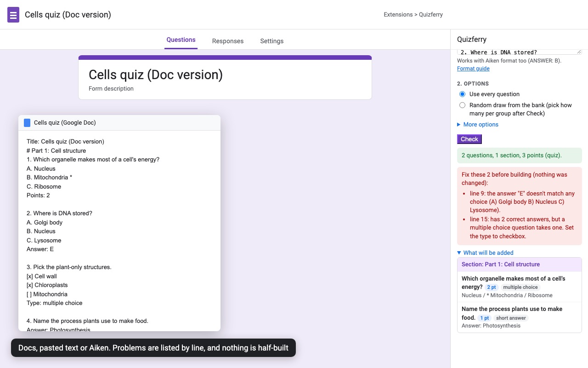Click the 2. OPTIONS section heading

coord(473,84)
